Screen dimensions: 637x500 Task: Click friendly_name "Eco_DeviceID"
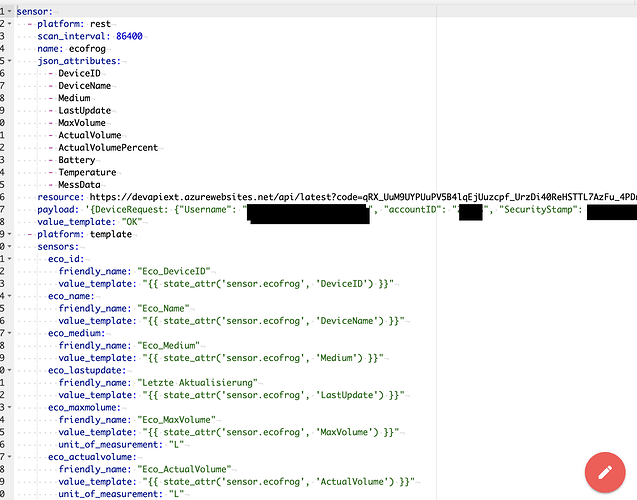[x=134, y=271]
